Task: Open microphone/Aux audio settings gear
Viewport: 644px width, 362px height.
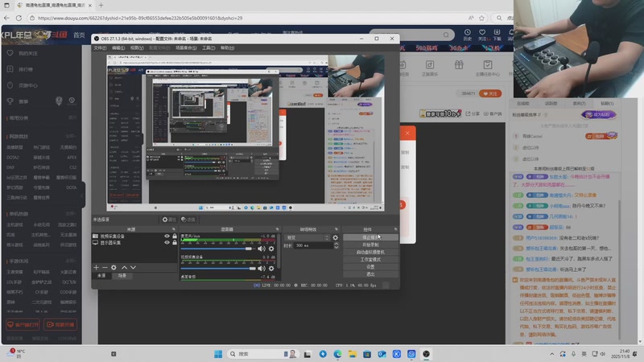Action: click(271, 249)
